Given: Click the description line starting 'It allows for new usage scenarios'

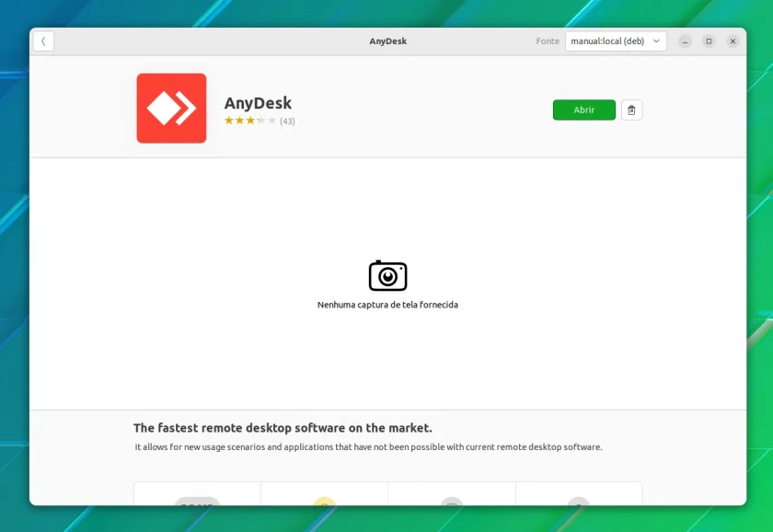Looking at the screenshot, I should coord(368,447).
